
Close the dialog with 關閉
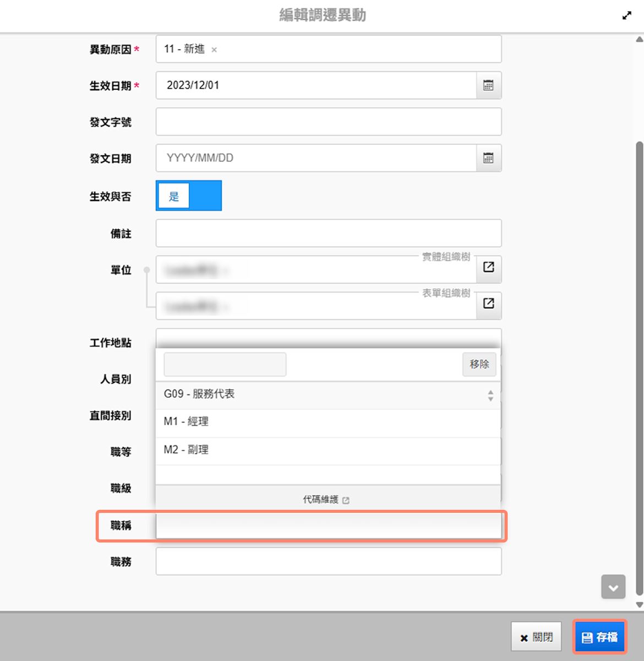[536, 637]
